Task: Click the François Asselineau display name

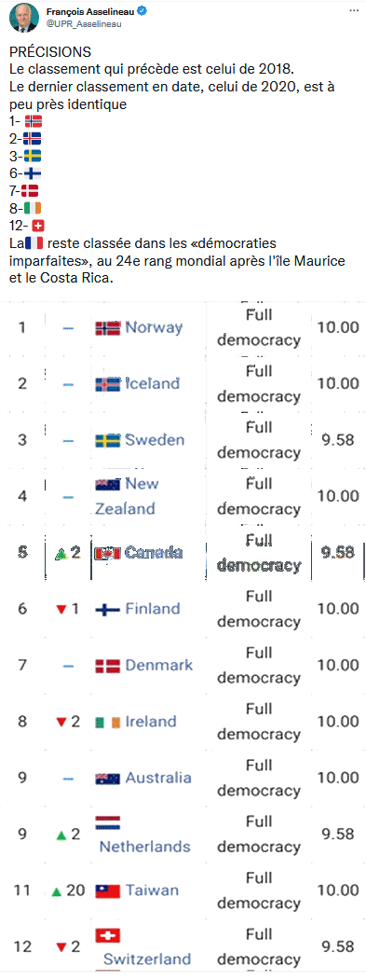Action: (90, 12)
